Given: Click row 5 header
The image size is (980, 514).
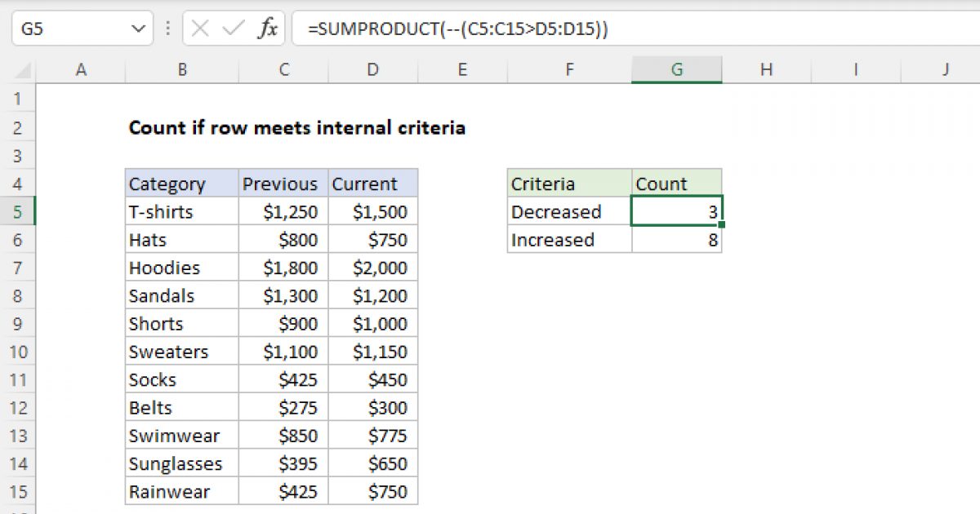Looking at the screenshot, I should 18,211.
